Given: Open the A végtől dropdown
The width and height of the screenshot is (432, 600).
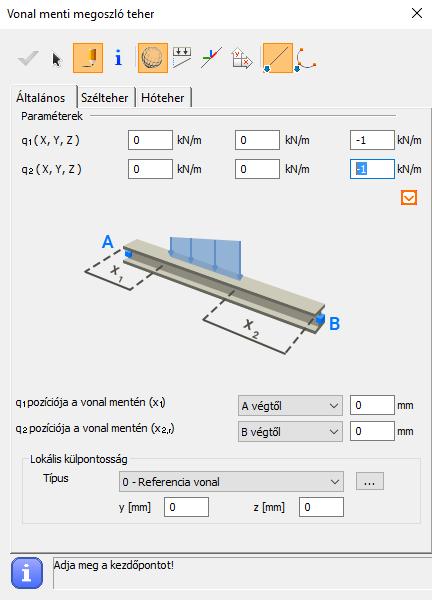Looking at the screenshot, I should pyautogui.click(x=290, y=406).
